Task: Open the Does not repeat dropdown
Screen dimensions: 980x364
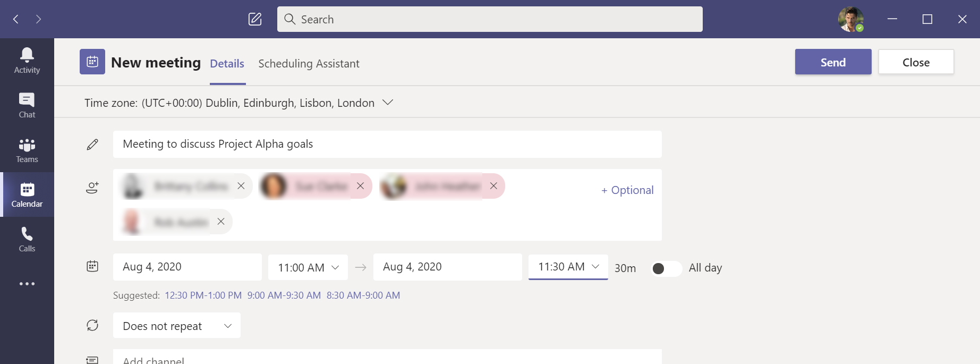Action: coord(176,326)
